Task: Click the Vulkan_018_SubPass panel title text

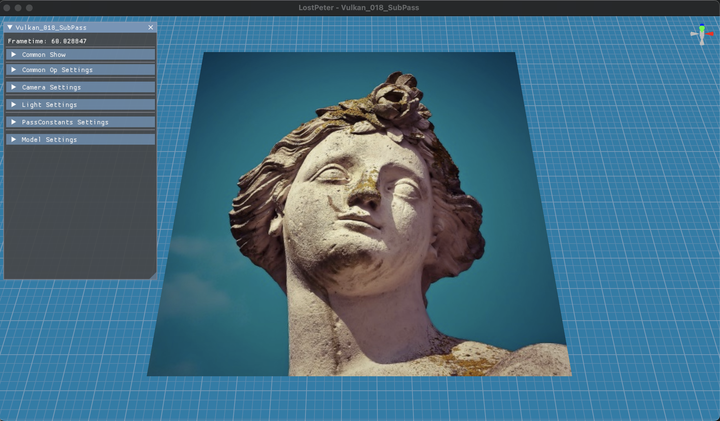Action: click(x=51, y=28)
